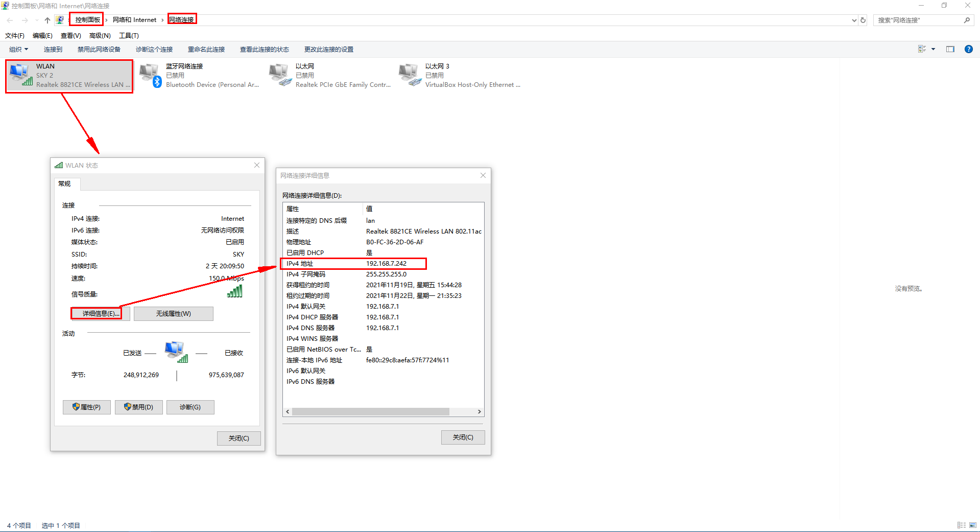The height and width of the screenshot is (532, 980).
Task: Click the 无线属性(W) button
Action: click(x=173, y=313)
